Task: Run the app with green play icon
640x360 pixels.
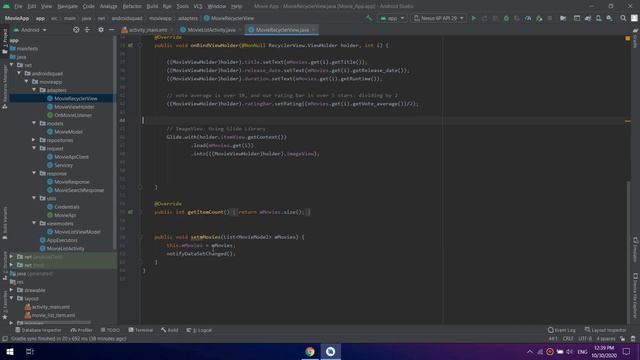Action: (473, 18)
